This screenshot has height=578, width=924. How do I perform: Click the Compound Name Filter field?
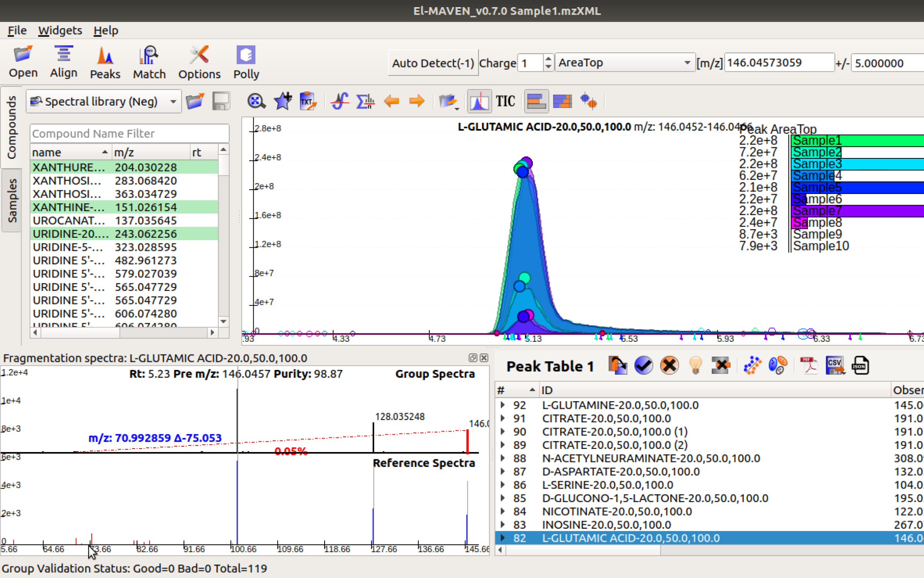pos(129,133)
